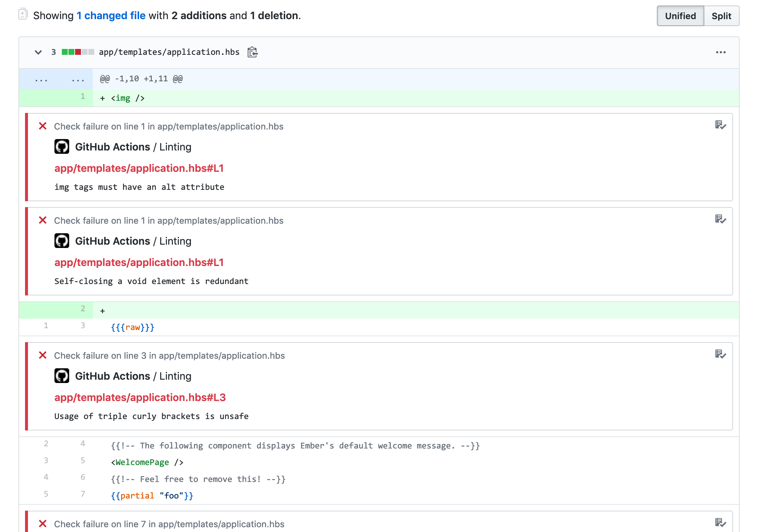Screen dimensions: 761x532
Task: Switch to Split diff view
Action: 721,16
